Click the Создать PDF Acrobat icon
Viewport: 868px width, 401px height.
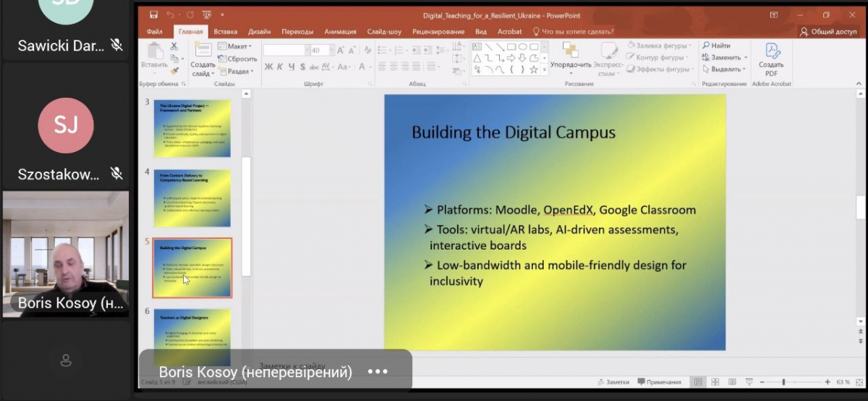coord(772,52)
